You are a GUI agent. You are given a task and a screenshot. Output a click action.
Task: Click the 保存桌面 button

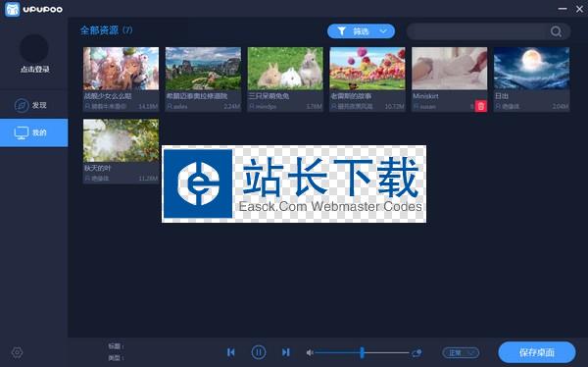[537, 352]
